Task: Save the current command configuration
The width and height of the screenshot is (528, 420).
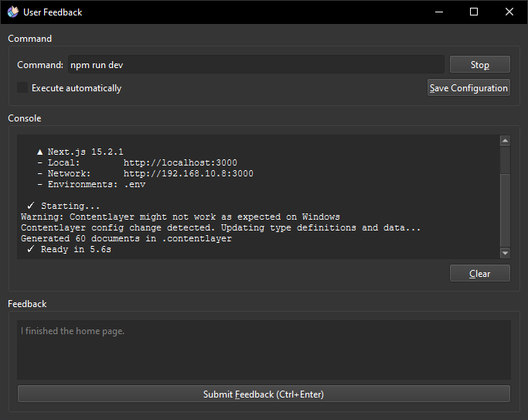Action: pyautogui.click(x=468, y=88)
